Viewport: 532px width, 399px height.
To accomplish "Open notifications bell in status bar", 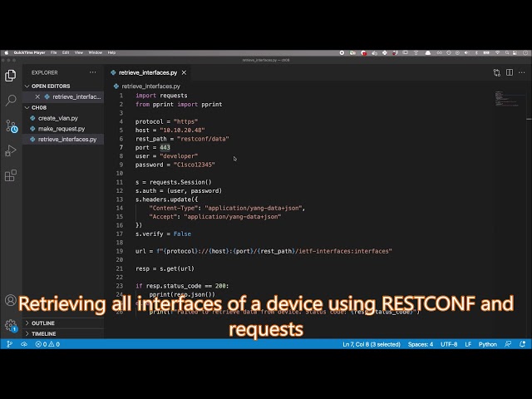I will [x=523, y=344].
